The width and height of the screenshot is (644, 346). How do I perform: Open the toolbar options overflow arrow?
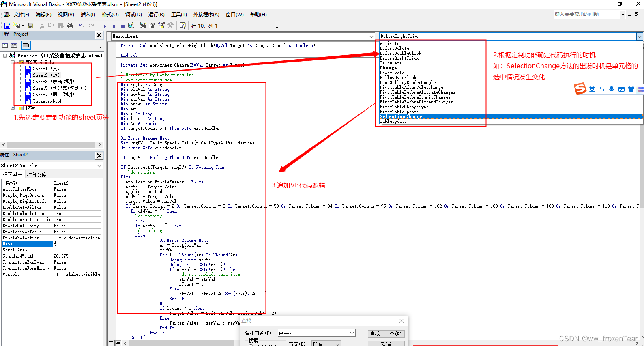coord(277,27)
